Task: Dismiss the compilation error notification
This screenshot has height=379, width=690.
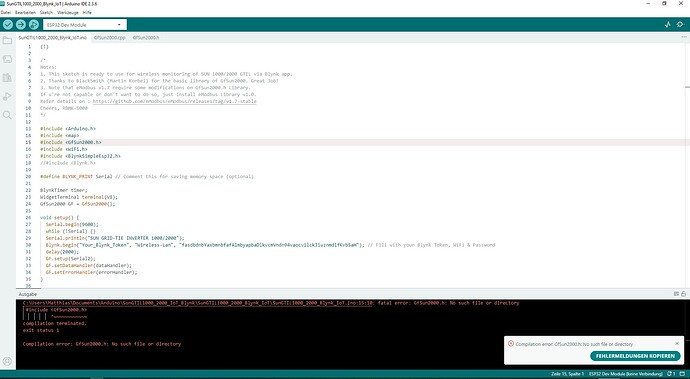Action: click(x=677, y=343)
